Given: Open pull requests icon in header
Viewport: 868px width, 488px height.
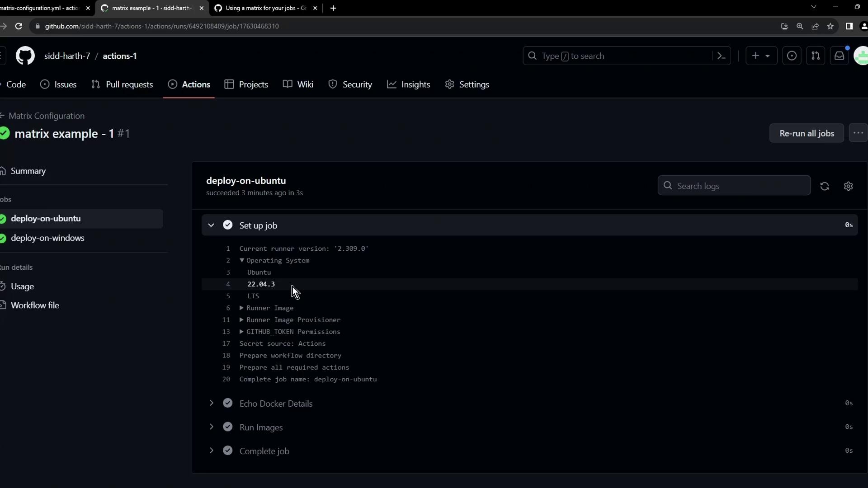Looking at the screenshot, I should (x=816, y=56).
